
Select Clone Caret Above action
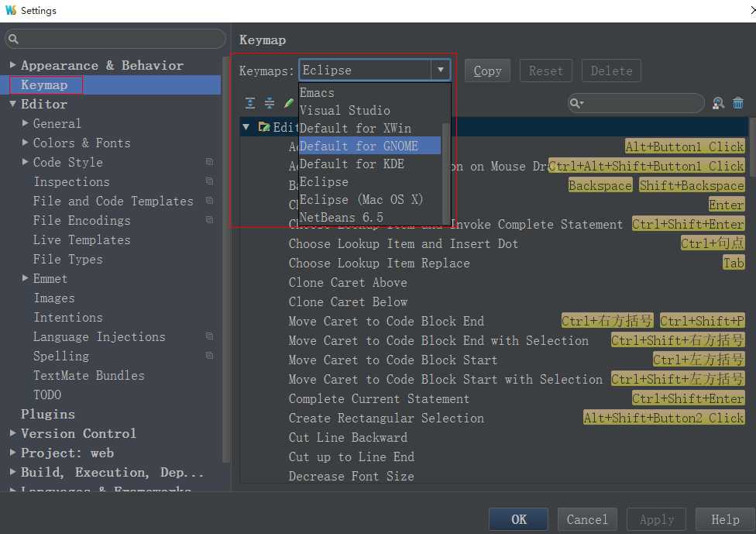tap(348, 282)
